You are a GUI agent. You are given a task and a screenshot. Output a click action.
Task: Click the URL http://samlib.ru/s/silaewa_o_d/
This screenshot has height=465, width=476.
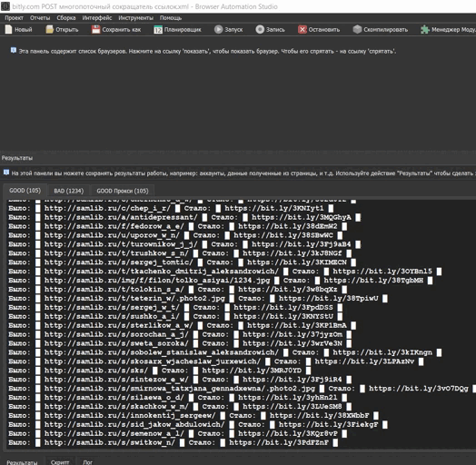click(114, 397)
